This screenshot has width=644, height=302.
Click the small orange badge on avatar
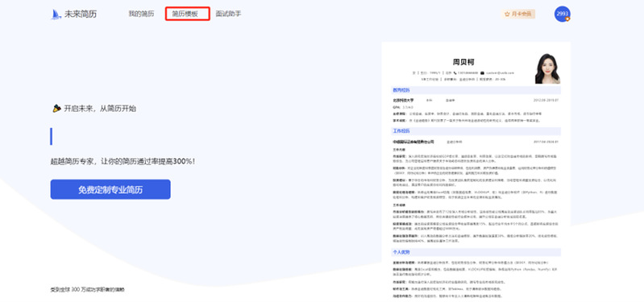567,19
